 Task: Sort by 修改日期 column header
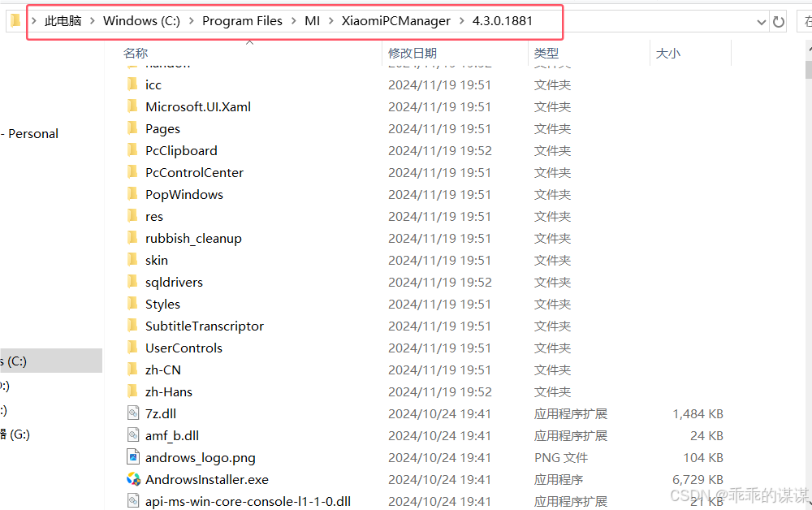tap(412, 53)
